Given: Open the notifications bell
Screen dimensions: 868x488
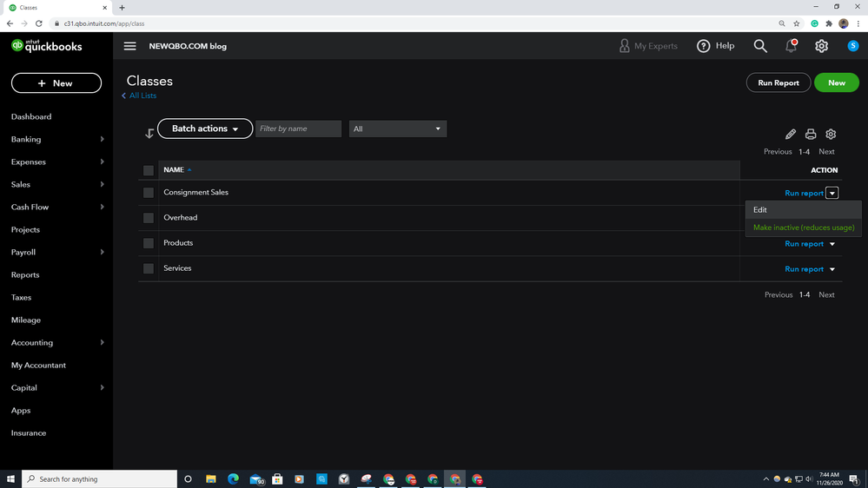Looking at the screenshot, I should [791, 46].
